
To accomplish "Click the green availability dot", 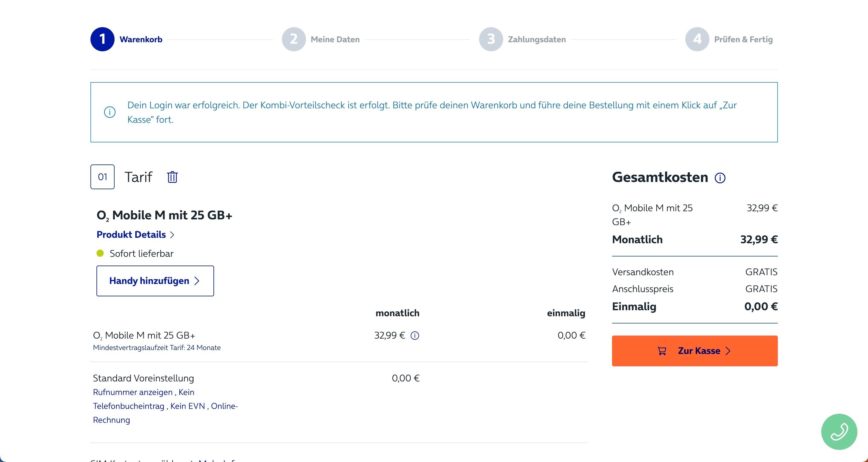I will pos(100,253).
